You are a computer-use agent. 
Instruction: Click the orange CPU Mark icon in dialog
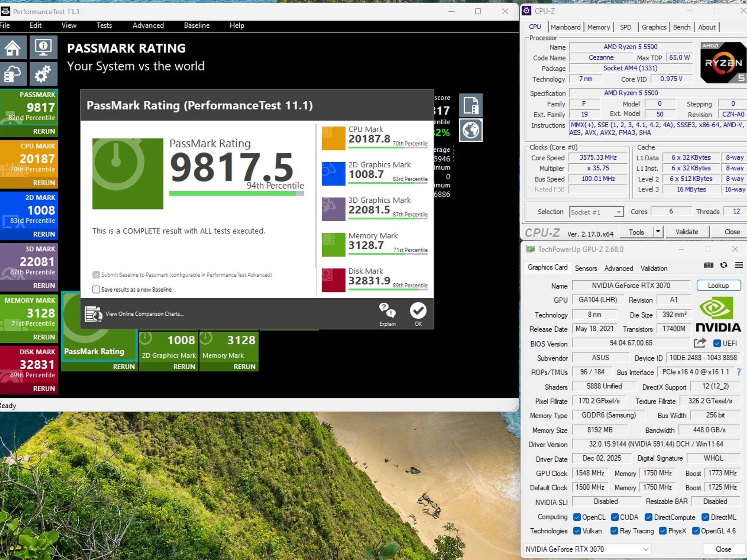[x=333, y=138]
